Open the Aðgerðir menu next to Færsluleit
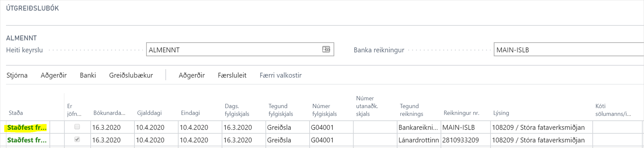644x148 pixels. [x=192, y=75]
